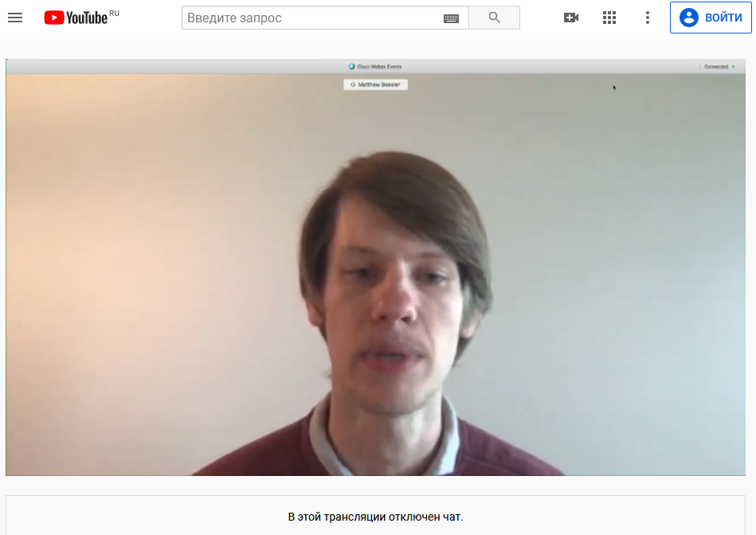The height and width of the screenshot is (535, 756).
Task: Go to YouTube home via logo
Action: click(76, 18)
